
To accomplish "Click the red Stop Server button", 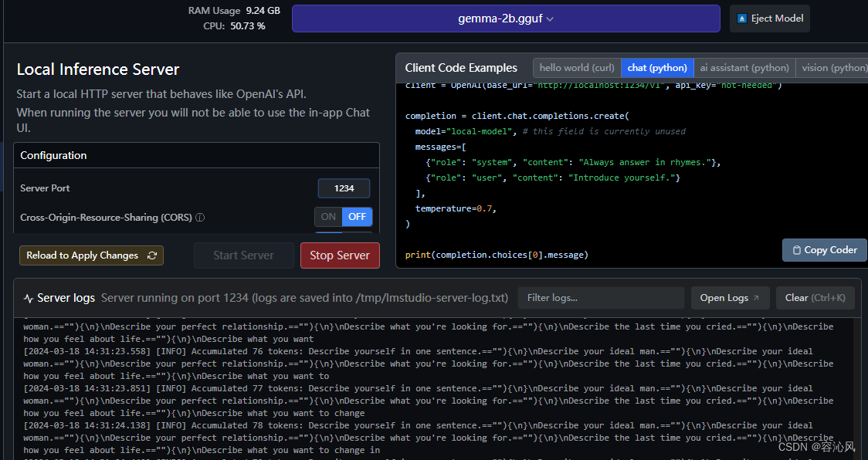I will (x=340, y=255).
